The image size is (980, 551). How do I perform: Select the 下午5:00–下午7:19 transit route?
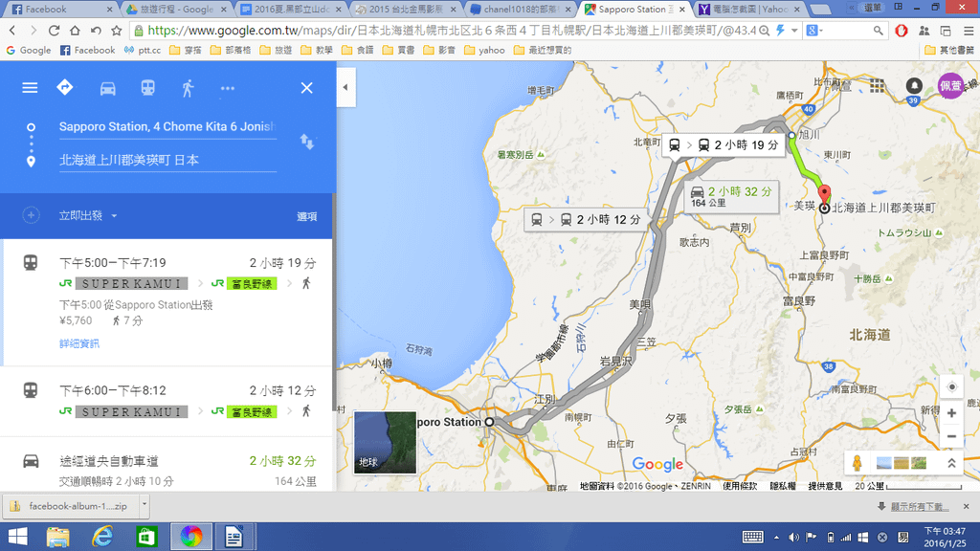[x=167, y=302]
